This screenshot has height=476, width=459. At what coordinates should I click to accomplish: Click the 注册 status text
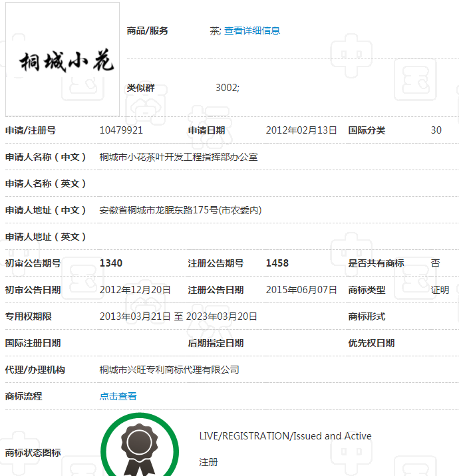[x=208, y=462]
